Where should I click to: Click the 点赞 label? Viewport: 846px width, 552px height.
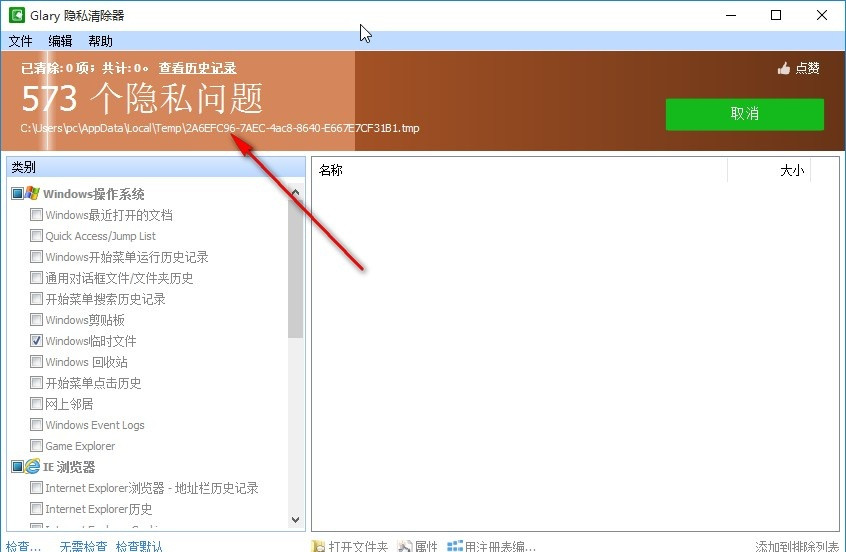tap(807, 68)
